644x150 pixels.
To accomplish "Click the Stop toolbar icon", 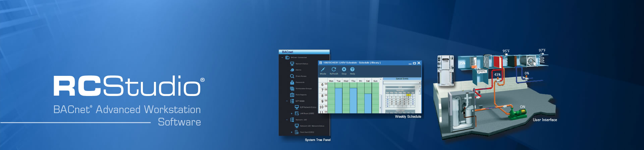I will [344, 71].
